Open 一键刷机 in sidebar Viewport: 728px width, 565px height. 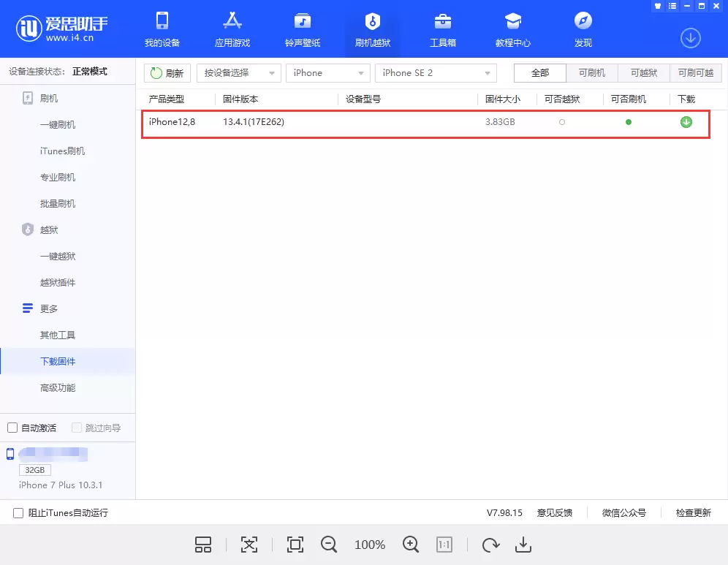(58, 124)
